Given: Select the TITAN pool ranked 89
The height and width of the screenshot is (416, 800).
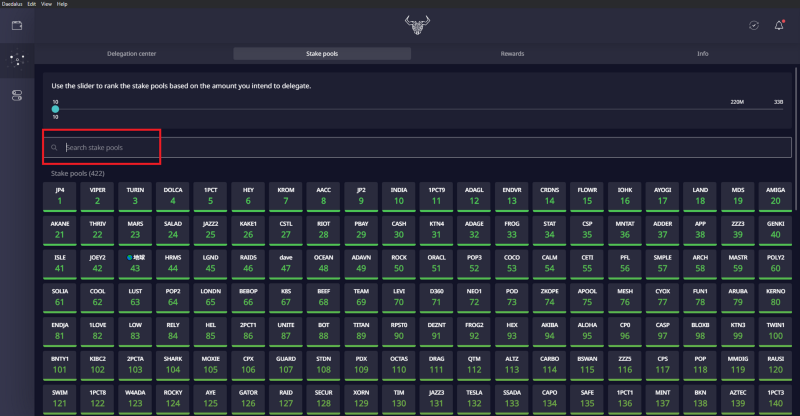Looking at the screenshot, I should [x=361, y=331].
